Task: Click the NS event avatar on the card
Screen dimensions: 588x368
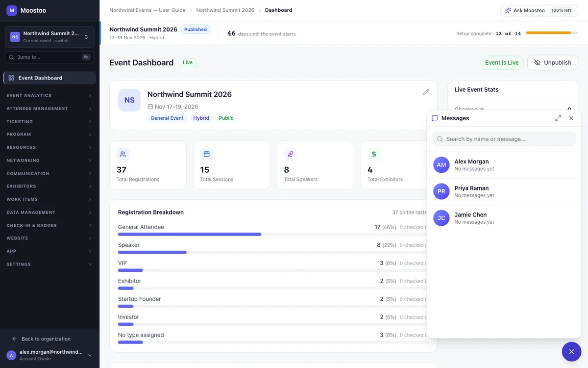Action: point(129,100)
